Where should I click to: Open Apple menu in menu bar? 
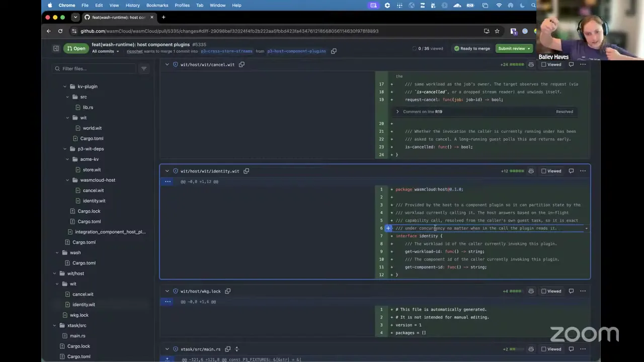coord(50,5)
